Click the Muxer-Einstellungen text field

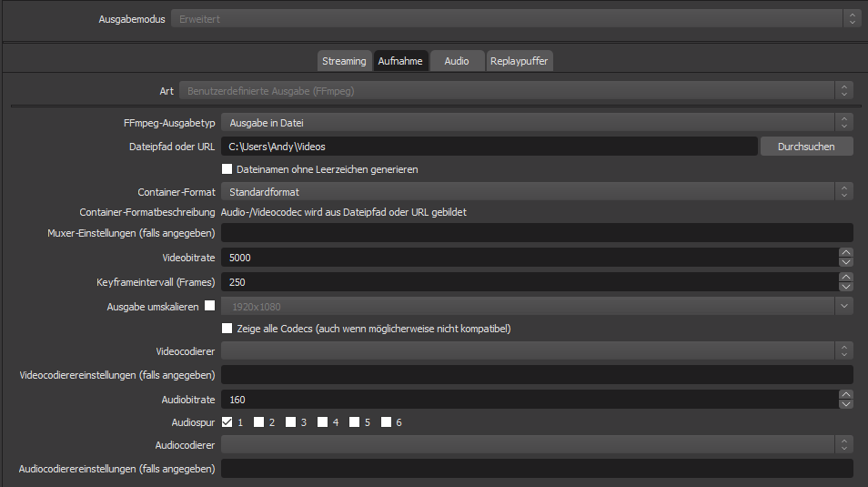click(x=537, y=233)
